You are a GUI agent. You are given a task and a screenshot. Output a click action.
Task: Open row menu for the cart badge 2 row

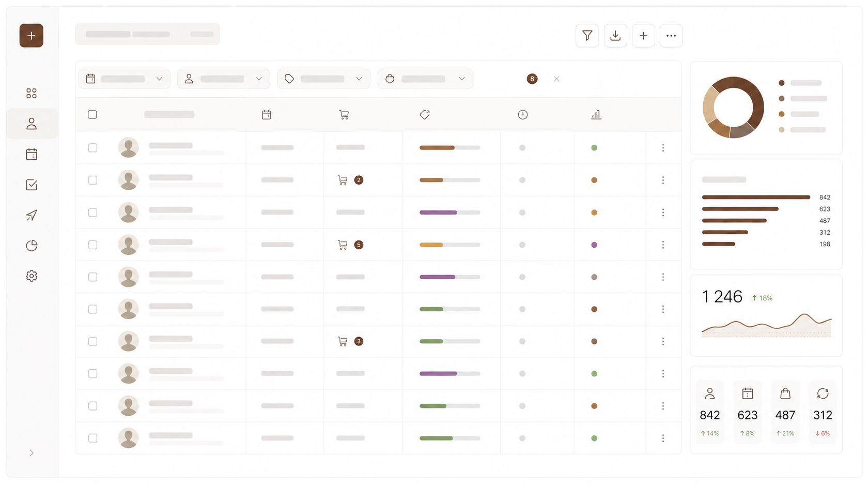(x=663, y=180)
